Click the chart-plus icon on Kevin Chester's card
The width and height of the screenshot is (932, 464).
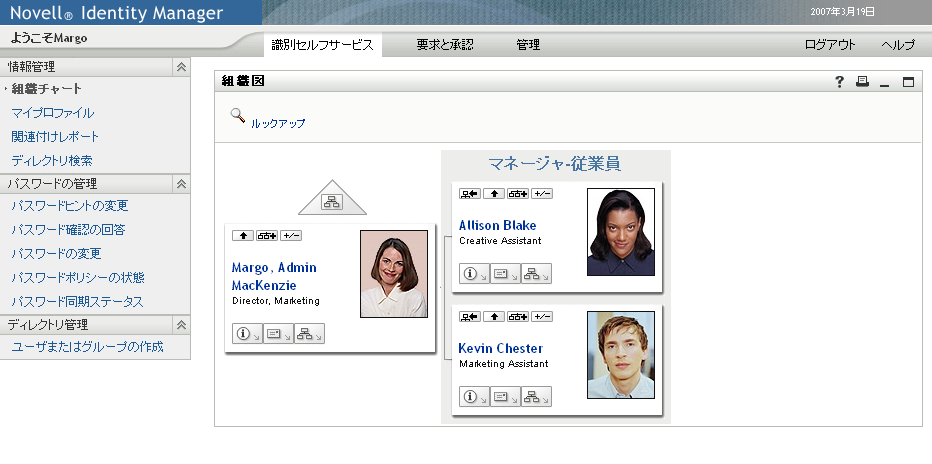pyautogui.click(x=518, y=317)
